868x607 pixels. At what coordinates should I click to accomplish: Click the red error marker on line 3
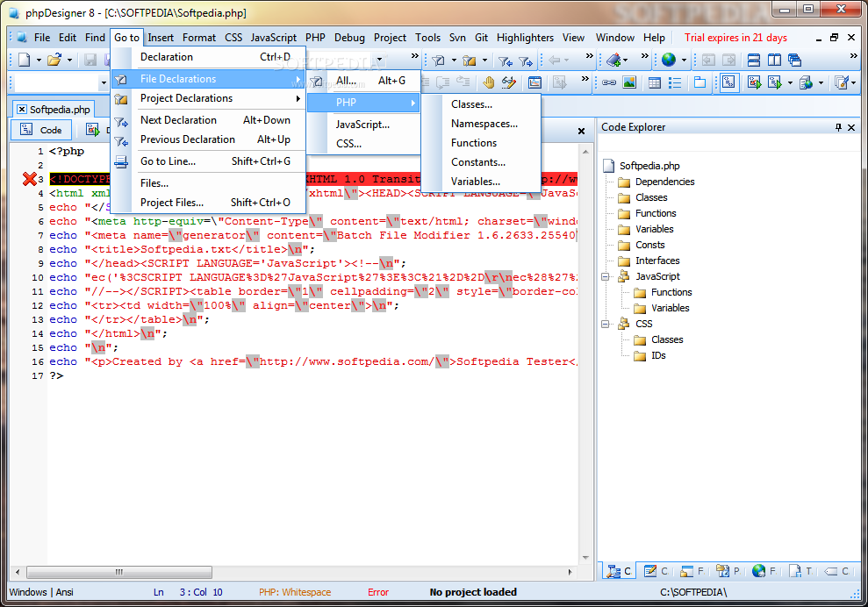point(29,179)
